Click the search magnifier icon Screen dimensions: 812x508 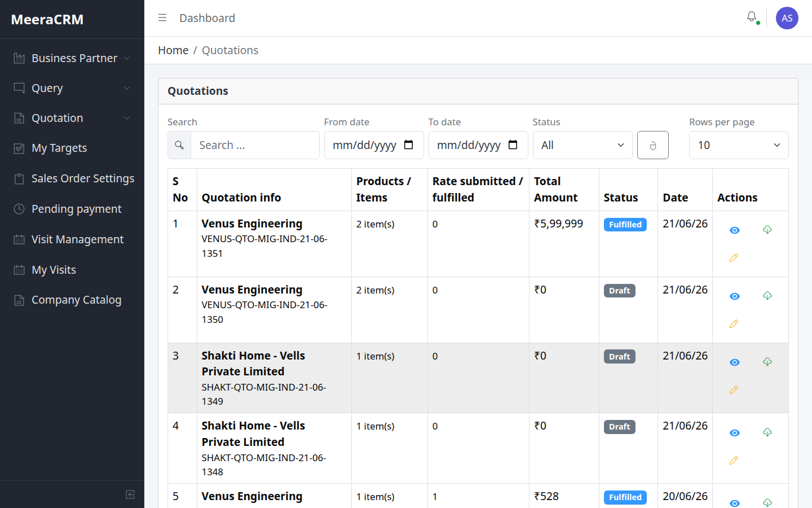pos(179,145)
